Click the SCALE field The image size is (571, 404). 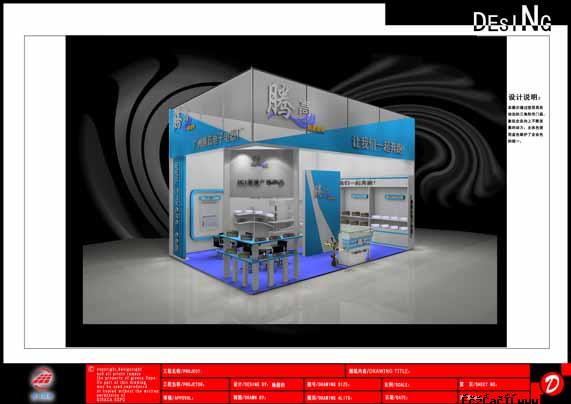point(419,384)
